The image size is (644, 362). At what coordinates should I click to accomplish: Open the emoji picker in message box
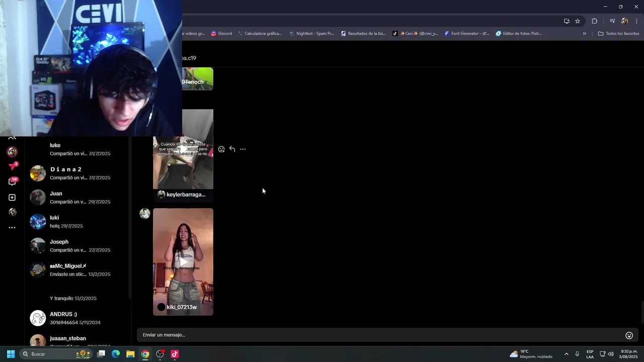point(629,335)
